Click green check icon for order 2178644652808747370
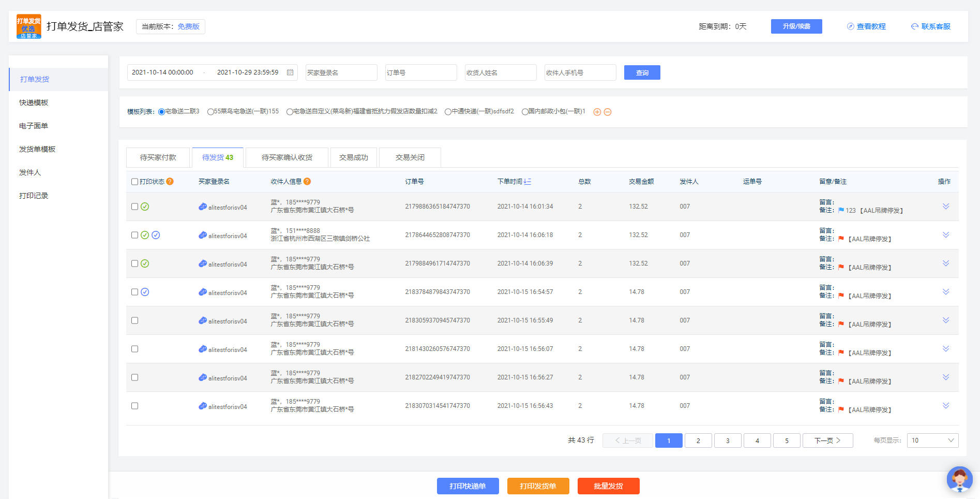 [145, 235]
